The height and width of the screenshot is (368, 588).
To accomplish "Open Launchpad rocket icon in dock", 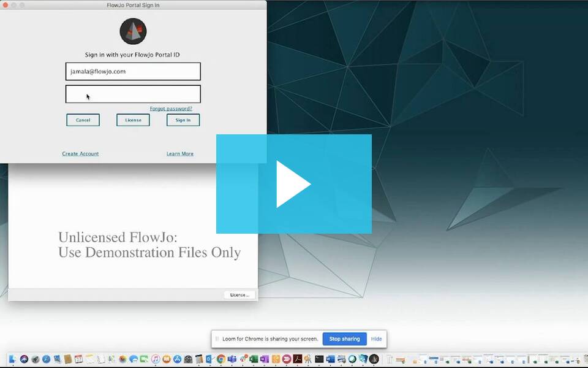I will pos(36,359).
